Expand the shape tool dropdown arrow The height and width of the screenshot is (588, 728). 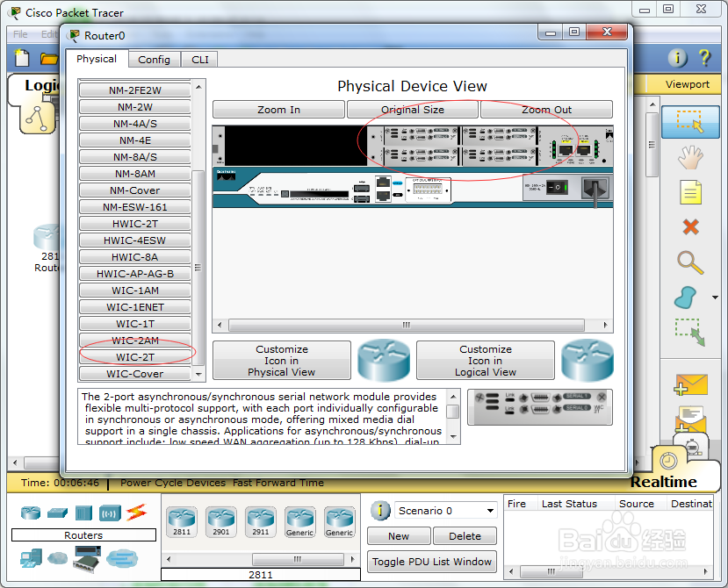[x=715, y=297]
